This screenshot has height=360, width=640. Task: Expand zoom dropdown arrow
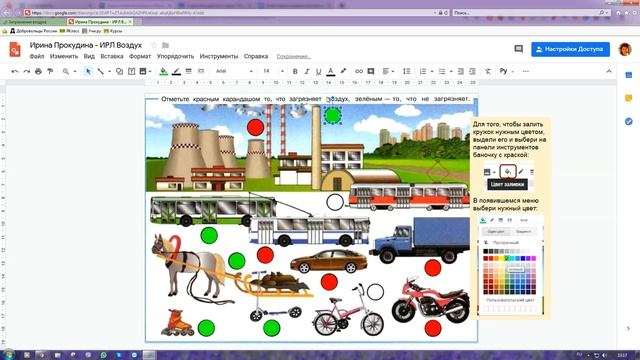click(75, 72)
